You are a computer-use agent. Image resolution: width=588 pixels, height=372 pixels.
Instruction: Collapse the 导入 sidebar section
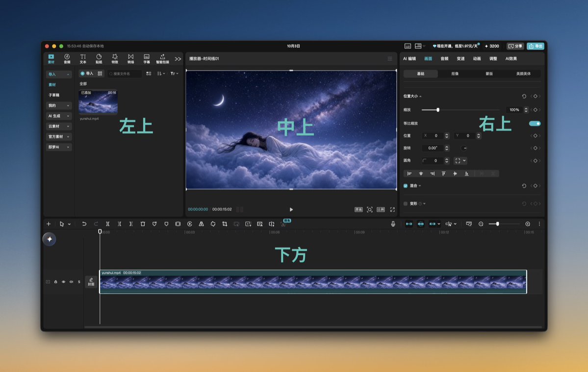58,74
